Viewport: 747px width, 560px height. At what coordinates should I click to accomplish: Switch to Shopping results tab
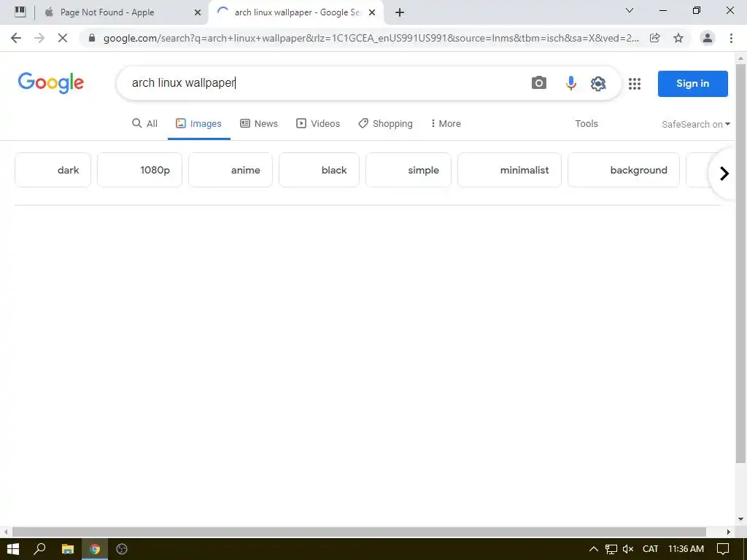(x=385, y=124)
